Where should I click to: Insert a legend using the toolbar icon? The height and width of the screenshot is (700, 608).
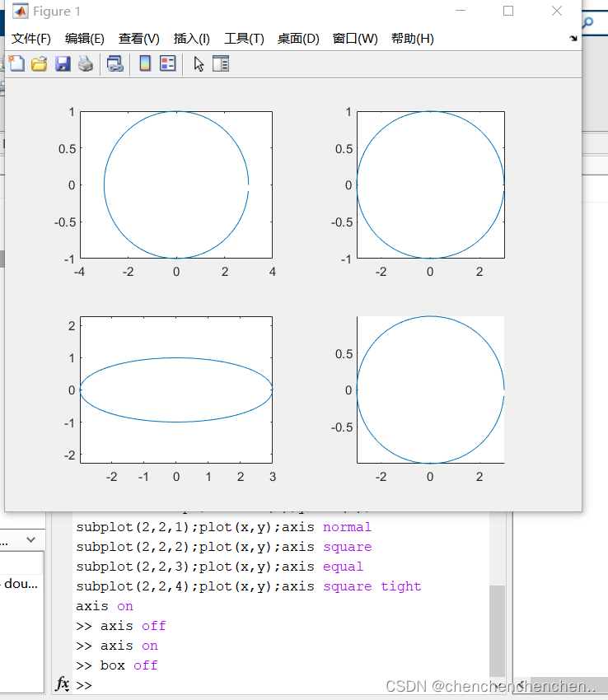coord(168,64)
